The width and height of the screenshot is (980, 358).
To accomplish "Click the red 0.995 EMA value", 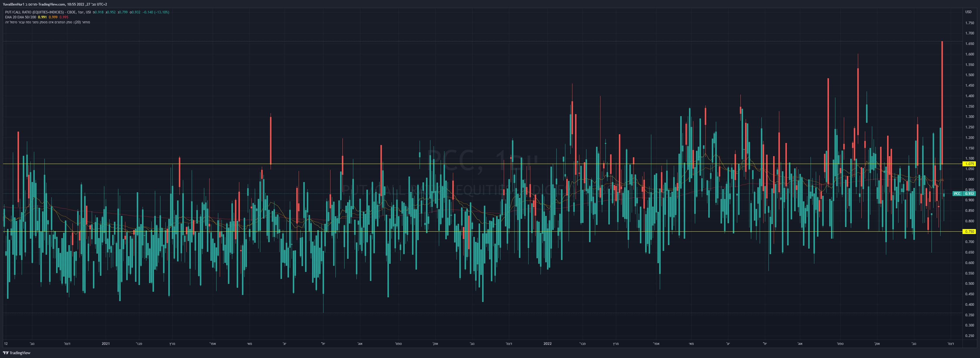I will [64, 17].
